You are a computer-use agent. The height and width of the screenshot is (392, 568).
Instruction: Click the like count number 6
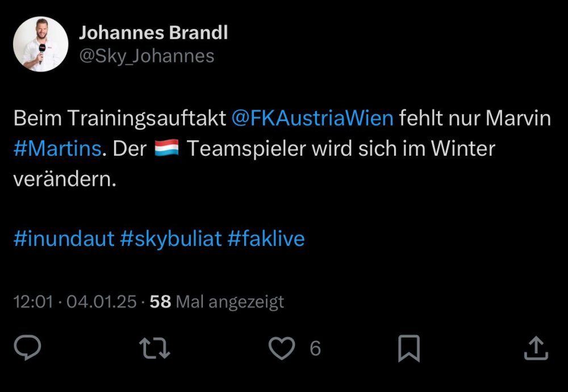point(315,348)
